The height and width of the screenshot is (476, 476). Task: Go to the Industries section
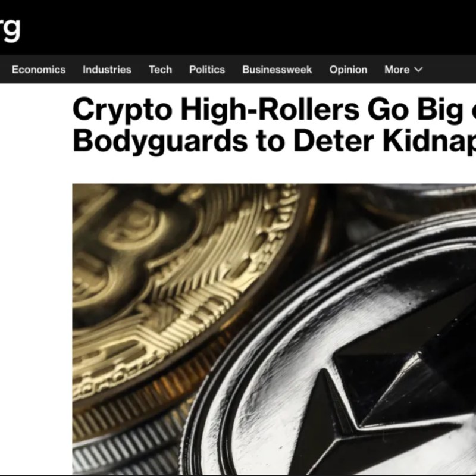point(107,70)
